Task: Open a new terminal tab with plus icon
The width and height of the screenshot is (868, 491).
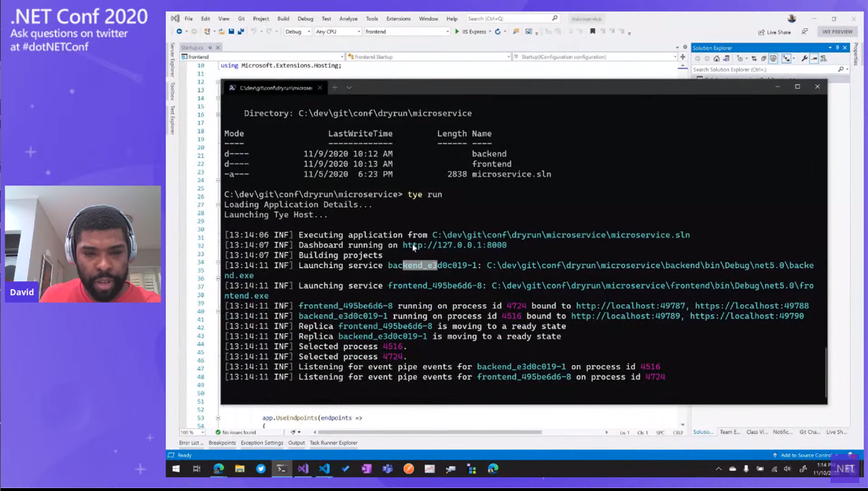Action: click(x=334, y=87)
